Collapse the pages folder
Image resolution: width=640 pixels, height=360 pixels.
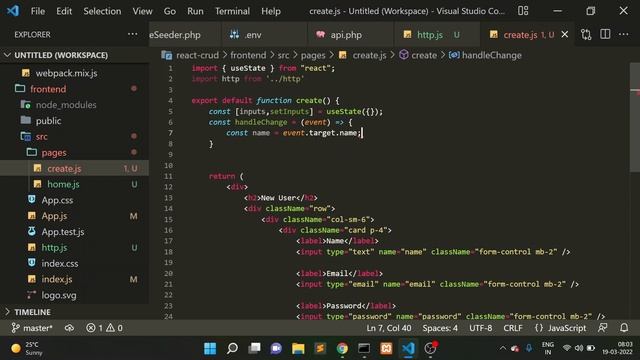click(x=53, y=153)
